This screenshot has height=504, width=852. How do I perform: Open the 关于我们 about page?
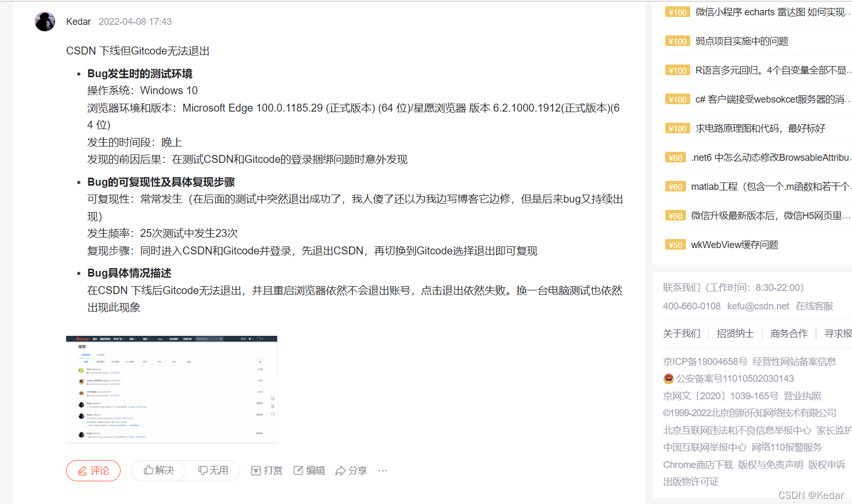[681, 333]
